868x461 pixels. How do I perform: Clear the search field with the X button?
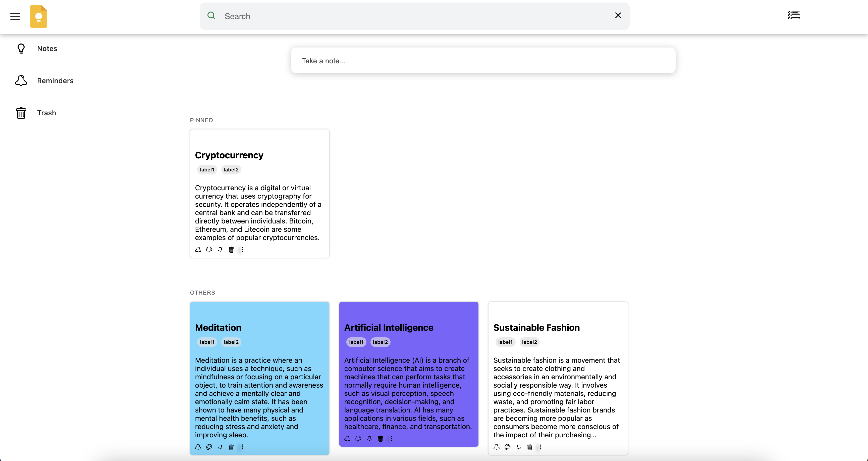pyautogui.click(x=618, y=15)
